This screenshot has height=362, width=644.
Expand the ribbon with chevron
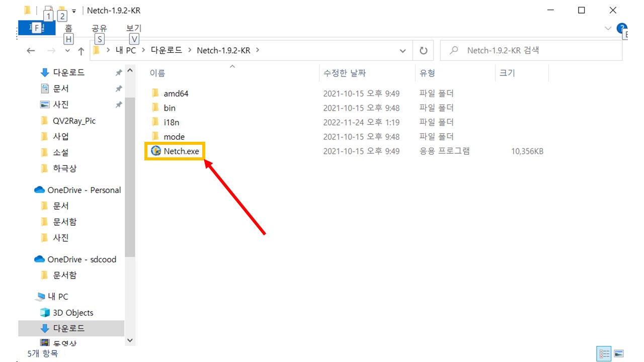(x=608, y=28)
